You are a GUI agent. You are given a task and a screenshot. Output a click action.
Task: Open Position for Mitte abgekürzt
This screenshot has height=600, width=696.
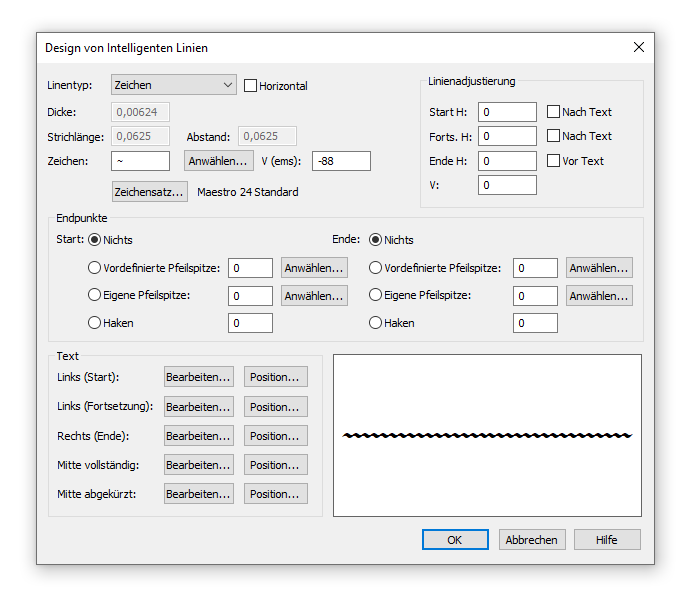point(276,493)
